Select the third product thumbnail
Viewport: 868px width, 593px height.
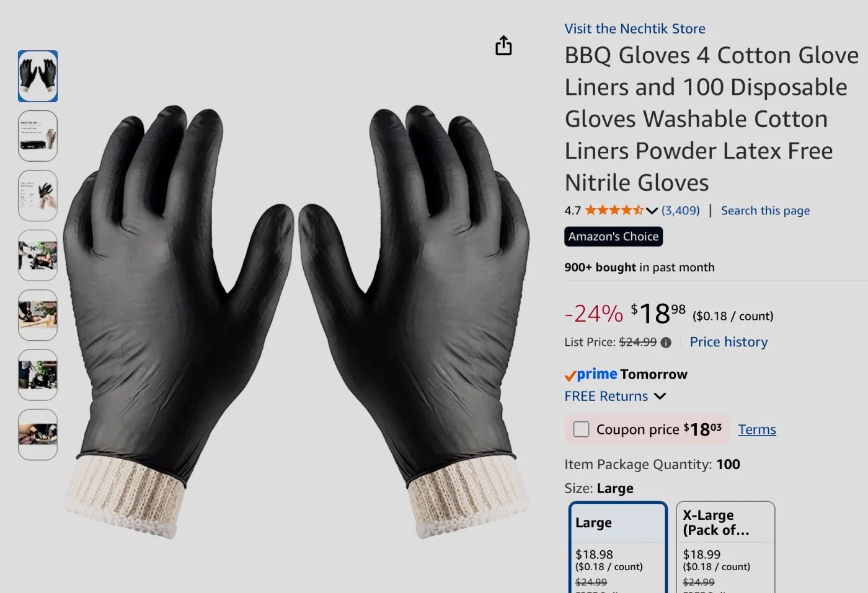38,196
